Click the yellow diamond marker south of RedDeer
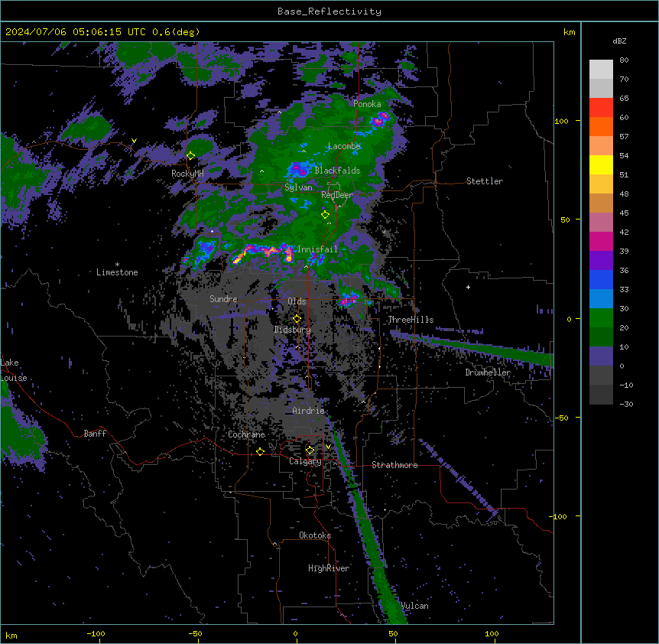Screen dimensions: 659x644 click(x=325, y=215)
